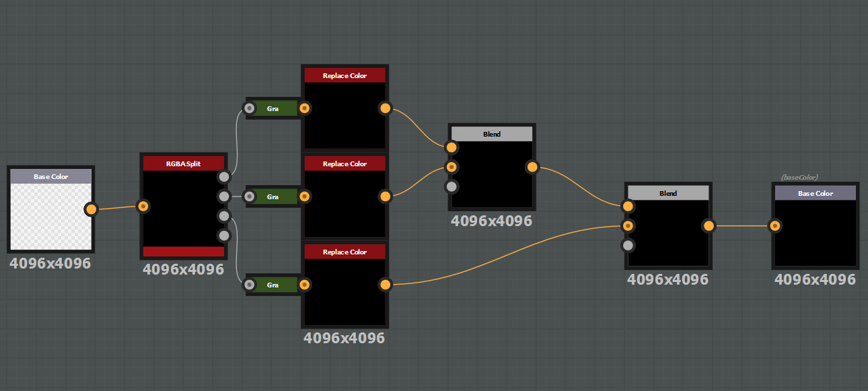
Task: Click the output connector of the bottom Replace Color node
Action: [385, 285]
